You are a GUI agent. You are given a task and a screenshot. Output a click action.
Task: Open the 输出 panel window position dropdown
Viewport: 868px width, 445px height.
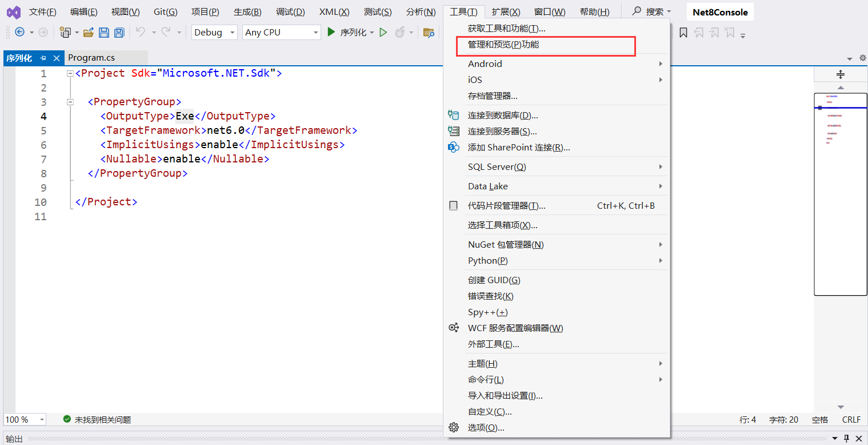[835, 439]
